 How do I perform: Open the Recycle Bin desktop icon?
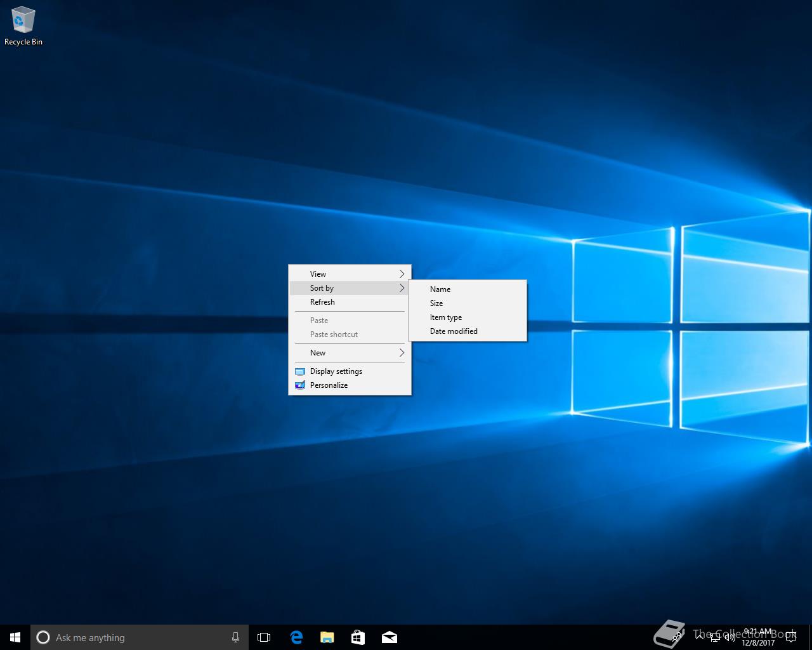click(x=23, y=26)
